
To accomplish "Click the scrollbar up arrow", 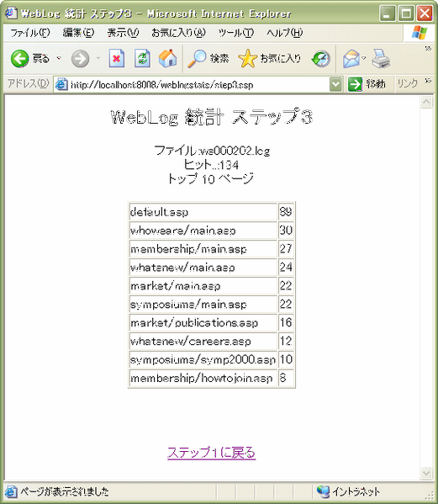I will pos(426,102).
